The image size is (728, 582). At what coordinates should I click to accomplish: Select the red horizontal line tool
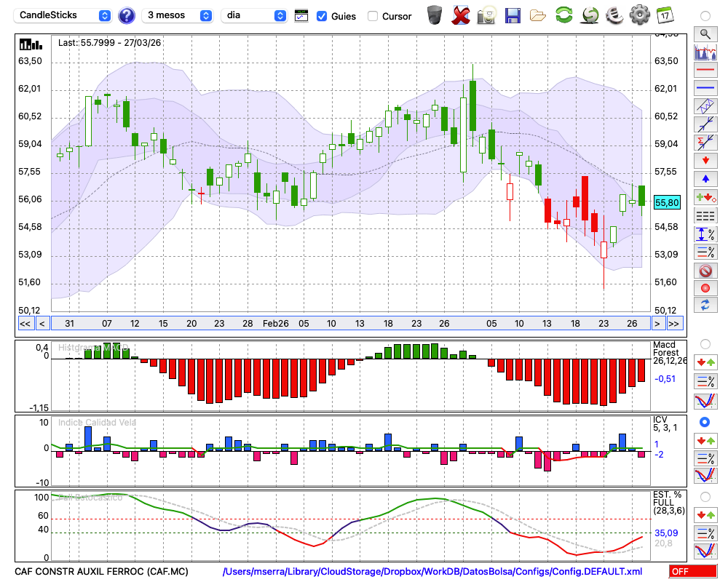coord(705,70)
